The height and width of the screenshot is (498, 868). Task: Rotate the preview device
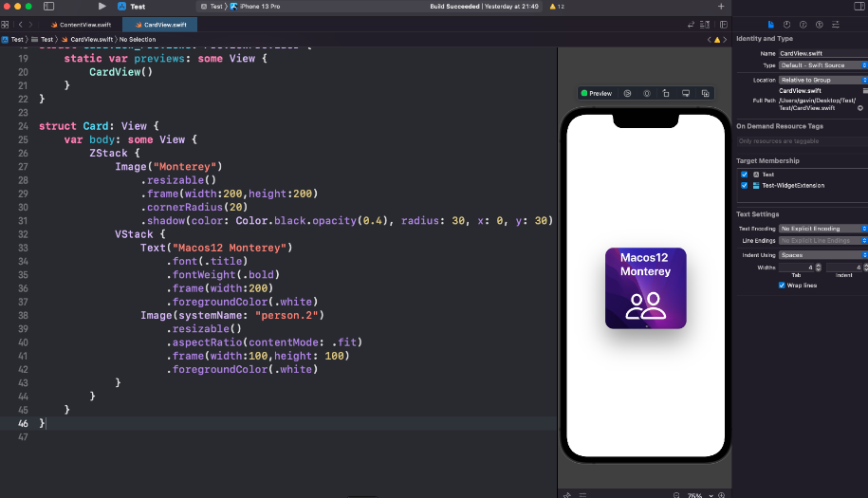pyautogui.click(x=666, y=94)
